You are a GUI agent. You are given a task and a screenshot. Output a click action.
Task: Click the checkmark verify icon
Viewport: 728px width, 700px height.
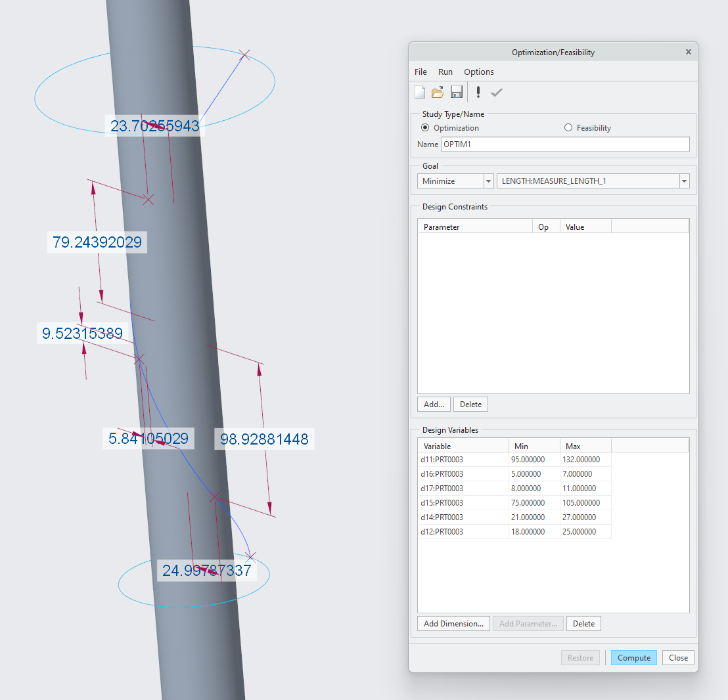[x=496, y=92]
